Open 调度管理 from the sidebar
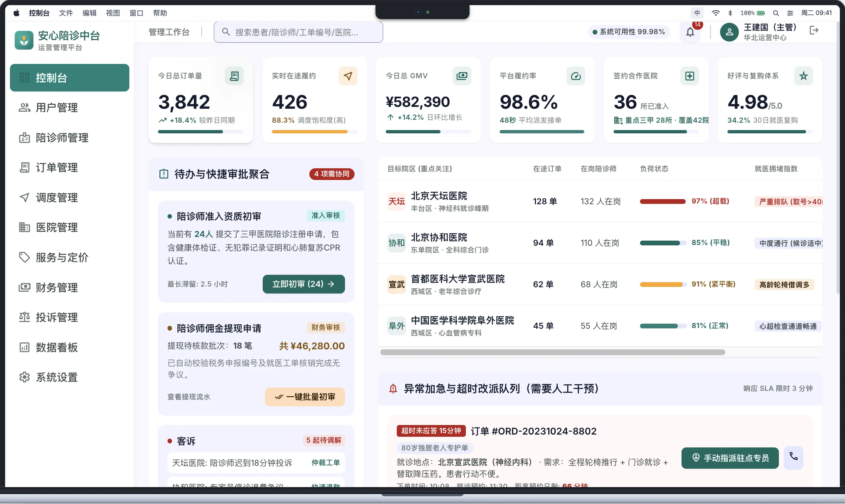 pyautogui.click(x=69, y=198)
